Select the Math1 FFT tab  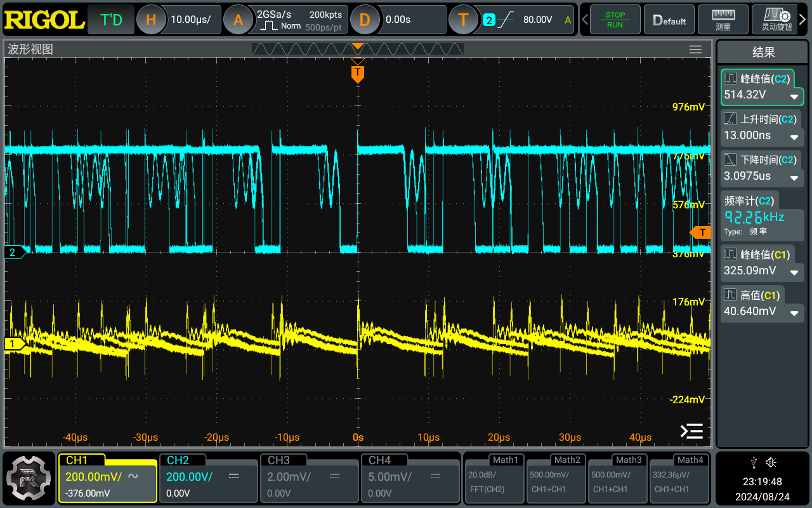494,478
